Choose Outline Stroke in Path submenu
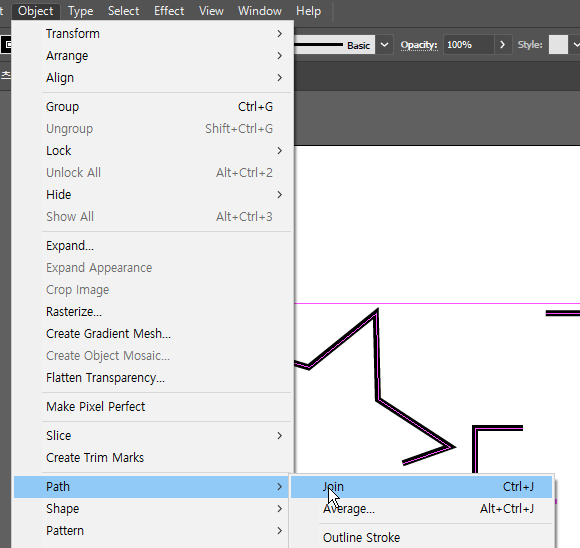The width and height of the screenshot is (580, 548). click(421, 538)
